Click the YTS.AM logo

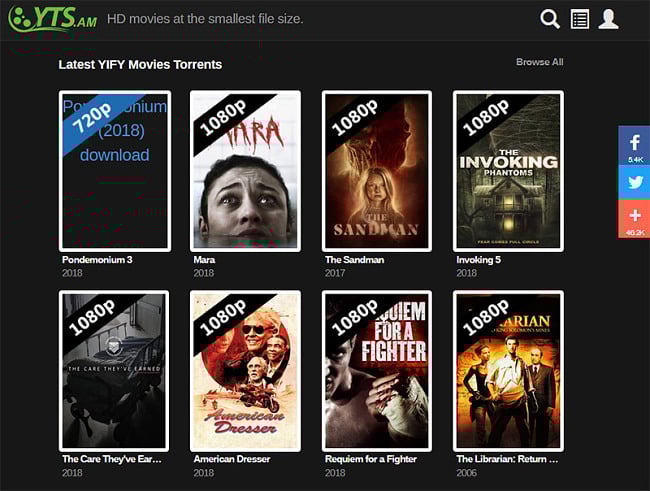[x=53, y=19]
